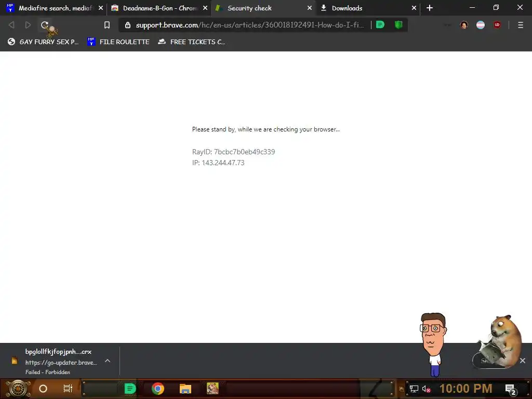This screenshot has width=532, height=399.
Task: Open the animal picture app in taskbar
Action: [212, 389]
